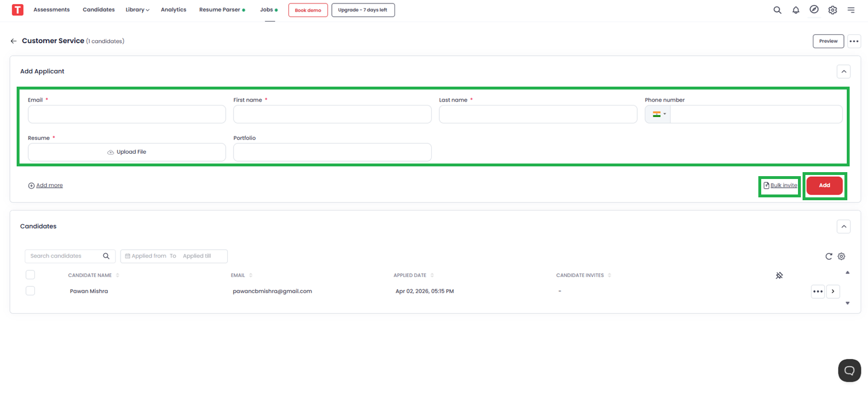Sort by Email column arrows
The image size is (868, 393).
251,275
